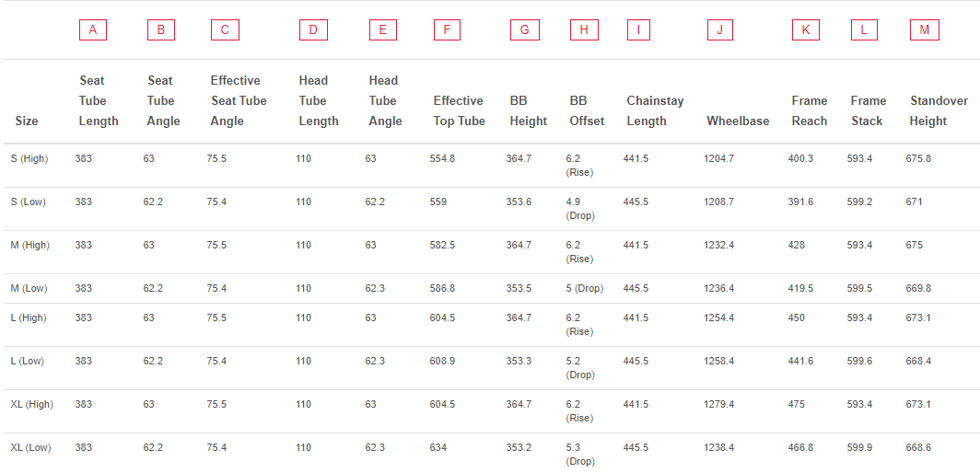Click the red letter F box
The image size is (980, 473).
[447, 30]
